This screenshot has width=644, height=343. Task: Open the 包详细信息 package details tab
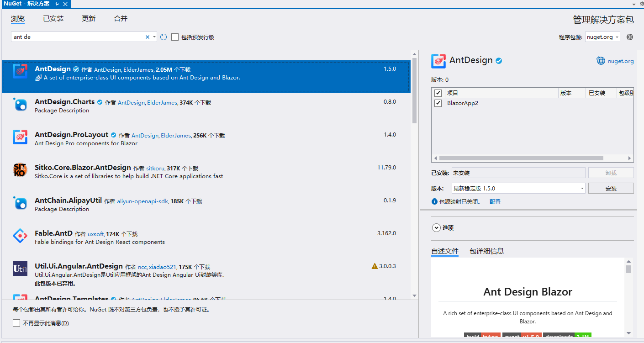pos(486,251)
